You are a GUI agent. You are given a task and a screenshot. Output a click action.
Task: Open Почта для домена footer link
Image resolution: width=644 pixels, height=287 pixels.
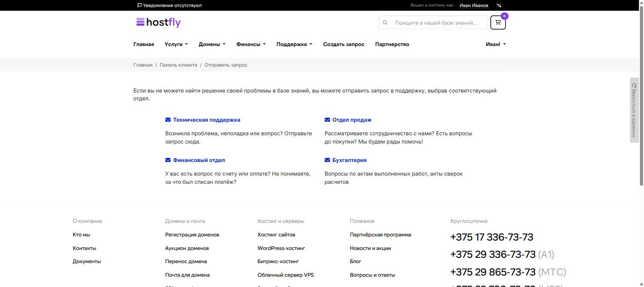click(187, 275)
